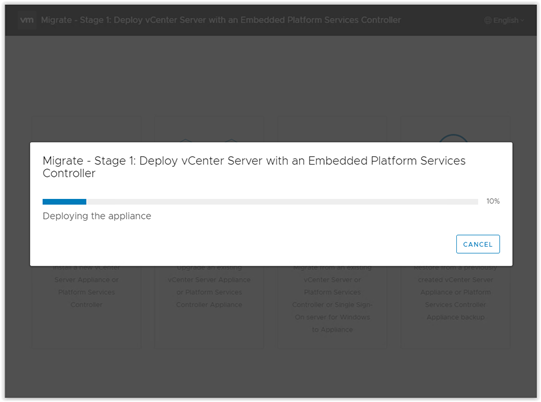Click the 10% progress value
The width and height of the screenshot is (541, 402).
pos(493,201)
